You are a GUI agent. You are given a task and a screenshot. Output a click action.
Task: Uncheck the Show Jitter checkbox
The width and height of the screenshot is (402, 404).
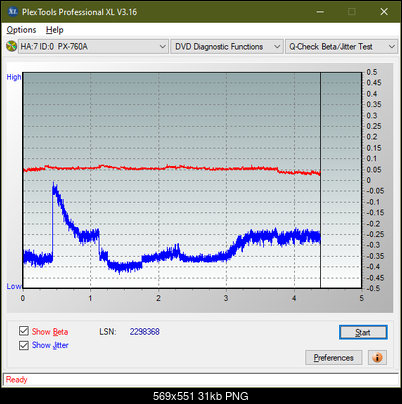(x=24, y=345)
